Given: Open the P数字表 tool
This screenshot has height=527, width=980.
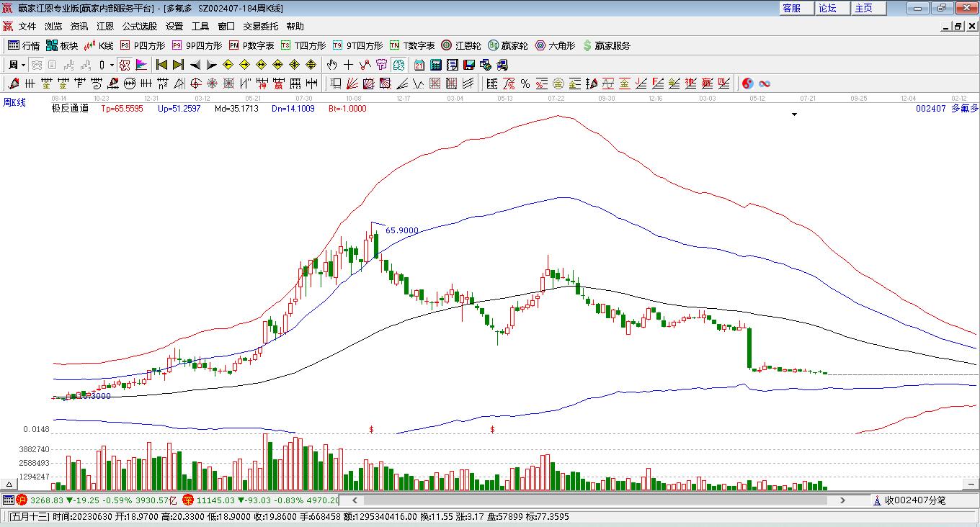Looking at the screenshot, I should (251, 45).
